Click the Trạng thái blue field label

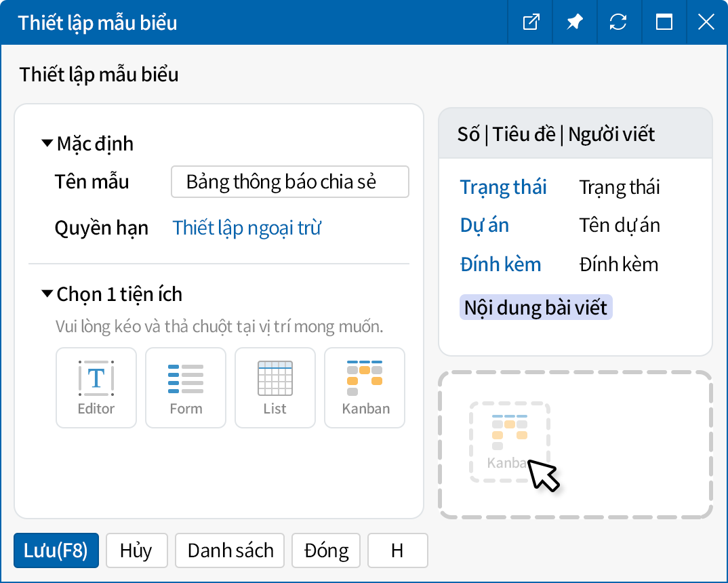click(x=503, y=187)
